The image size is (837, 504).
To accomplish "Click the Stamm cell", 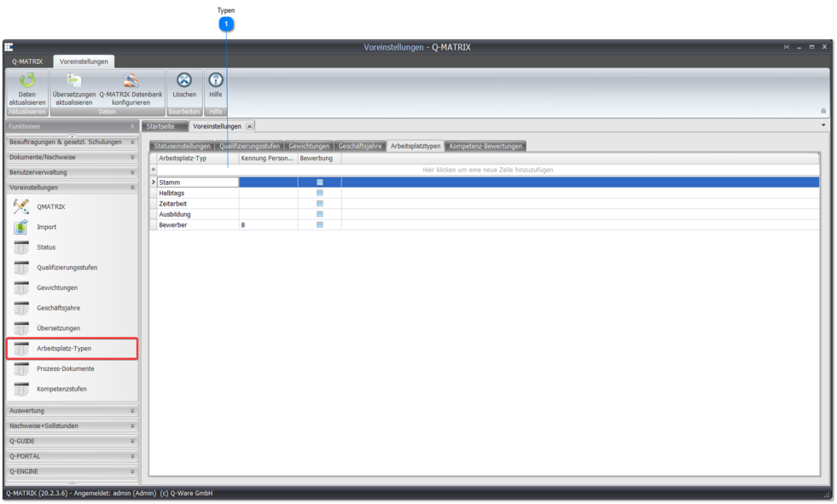I will (197, 182).
